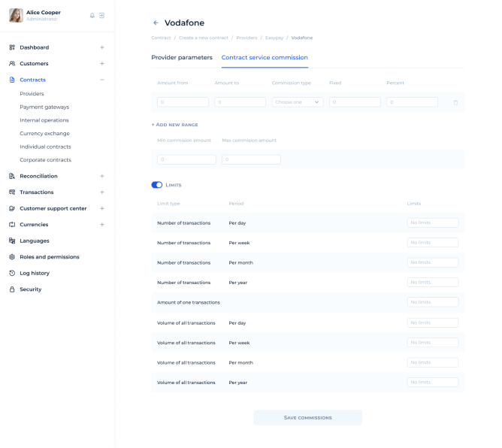Set limit for Number of transactions Per month
Viewport: 502px width, 448px height.
433,262
